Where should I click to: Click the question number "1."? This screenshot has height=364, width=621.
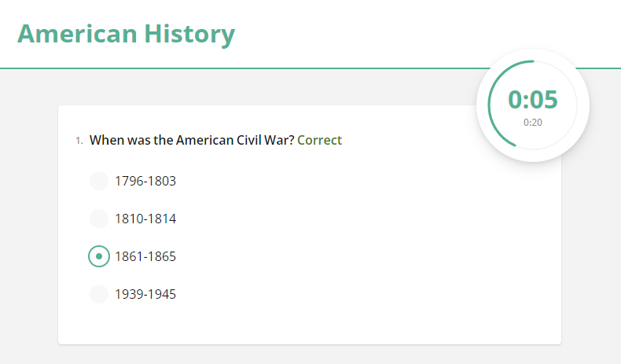click(x=79, y=141)
